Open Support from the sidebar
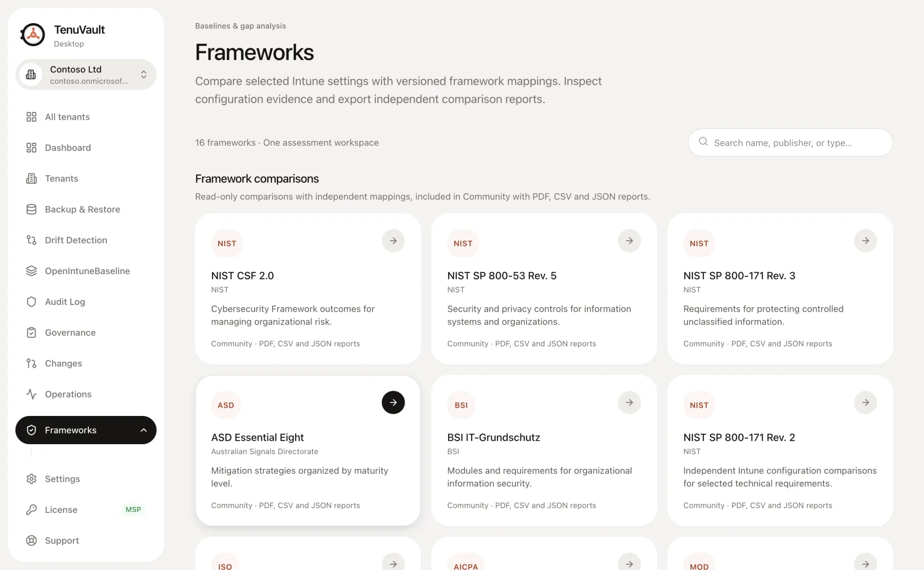The width and height of the screenshot is (924, 570). tap(86, 541)
